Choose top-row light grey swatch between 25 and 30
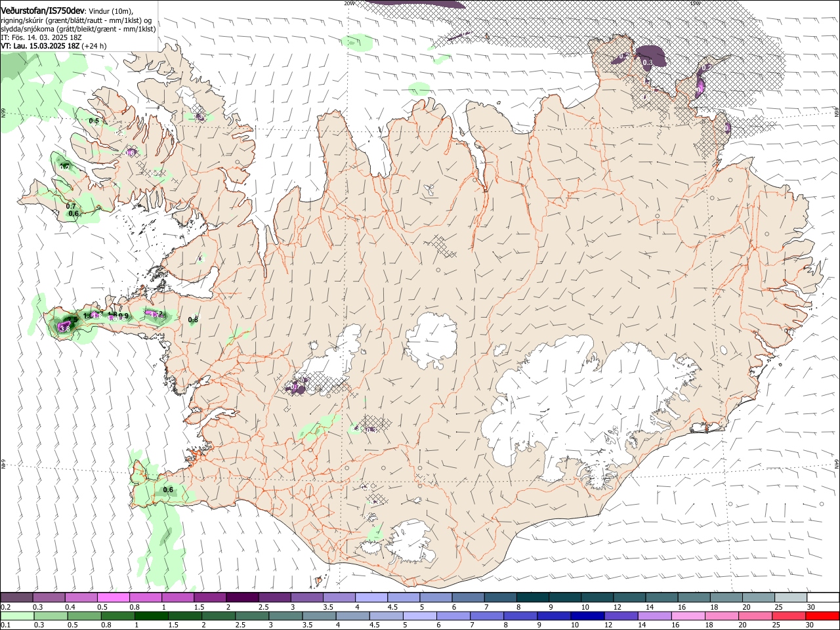This screenshot has width=840, height=630. point(790,598)
